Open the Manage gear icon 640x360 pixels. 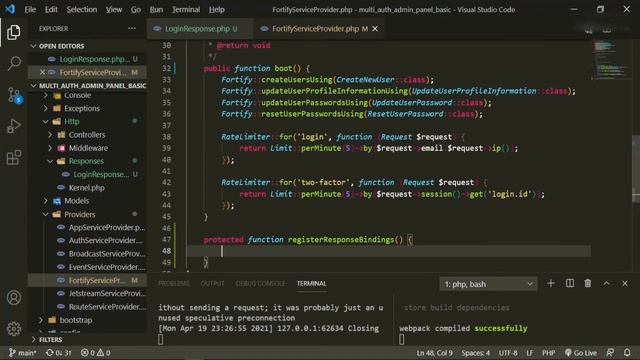point(14,329)
